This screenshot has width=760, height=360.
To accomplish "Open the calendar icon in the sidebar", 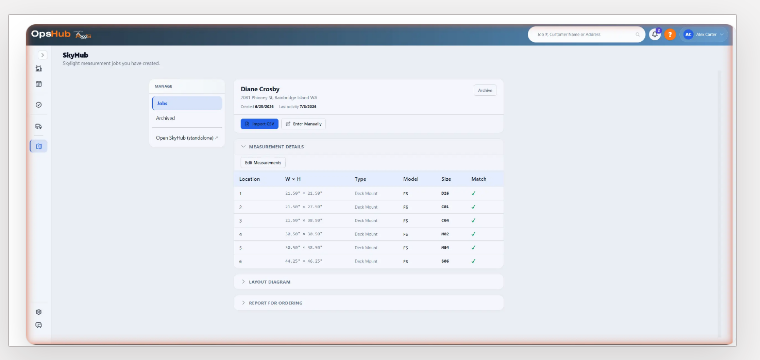I will [39, 84].
